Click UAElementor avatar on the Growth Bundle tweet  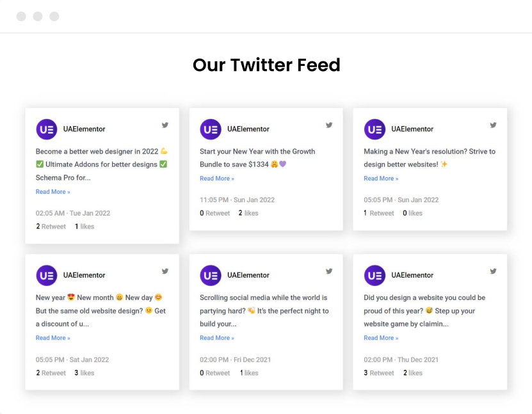pos(211,129)
